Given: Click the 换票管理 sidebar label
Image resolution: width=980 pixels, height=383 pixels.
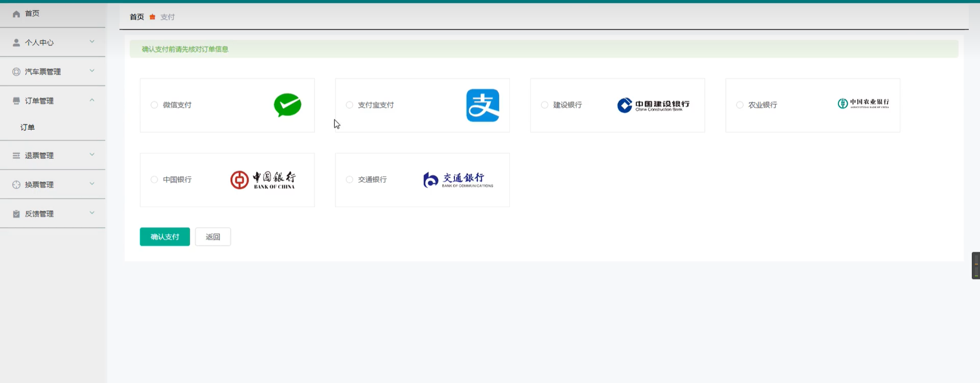Looking at the screenshot, I should (x=39, y=185).
